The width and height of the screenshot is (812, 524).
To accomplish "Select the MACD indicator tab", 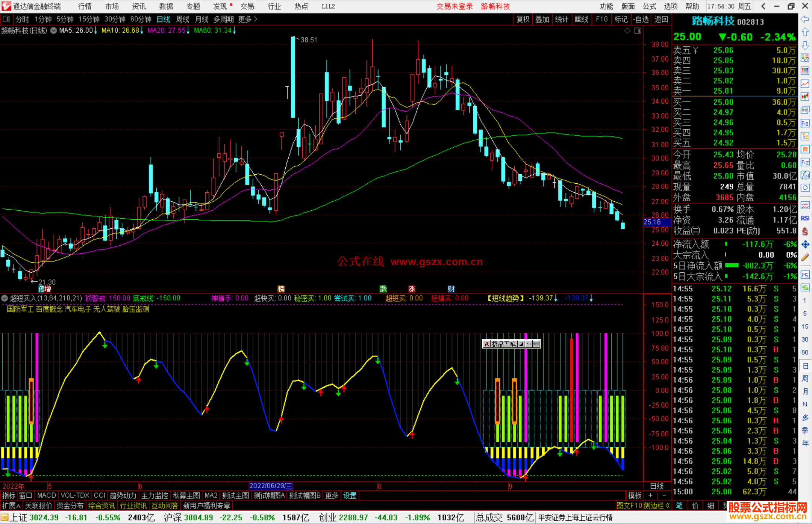I will point(47,495).
